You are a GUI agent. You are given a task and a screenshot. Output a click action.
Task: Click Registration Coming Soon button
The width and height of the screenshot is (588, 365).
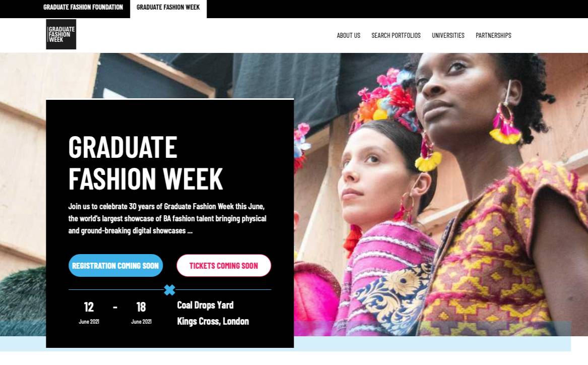[115, 266]
